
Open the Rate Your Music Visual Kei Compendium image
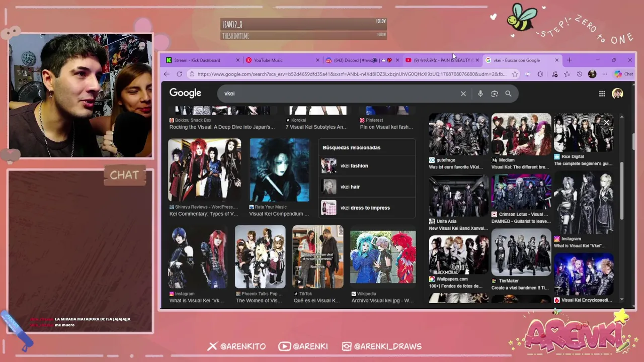click(279, 170)
